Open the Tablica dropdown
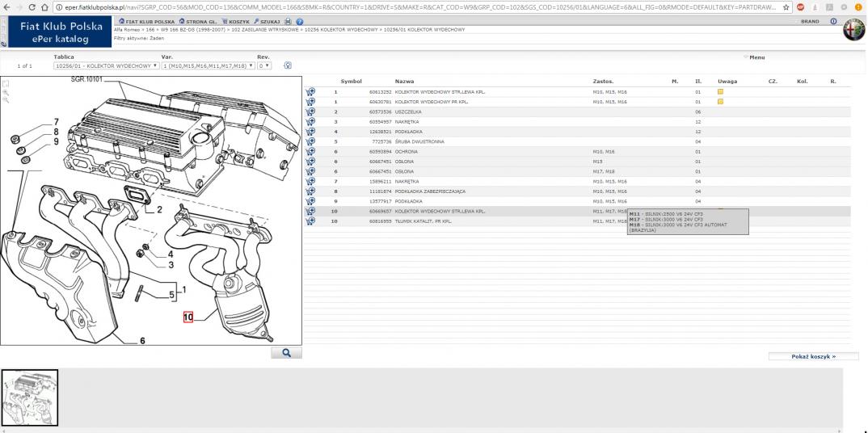 pos(105,66)
